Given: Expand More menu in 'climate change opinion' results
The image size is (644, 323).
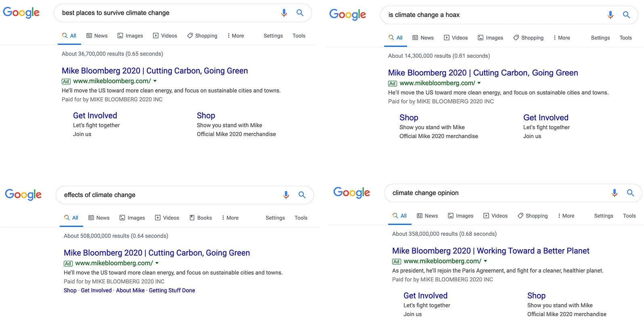Looking at the screenshot, I should coord(566,216).
